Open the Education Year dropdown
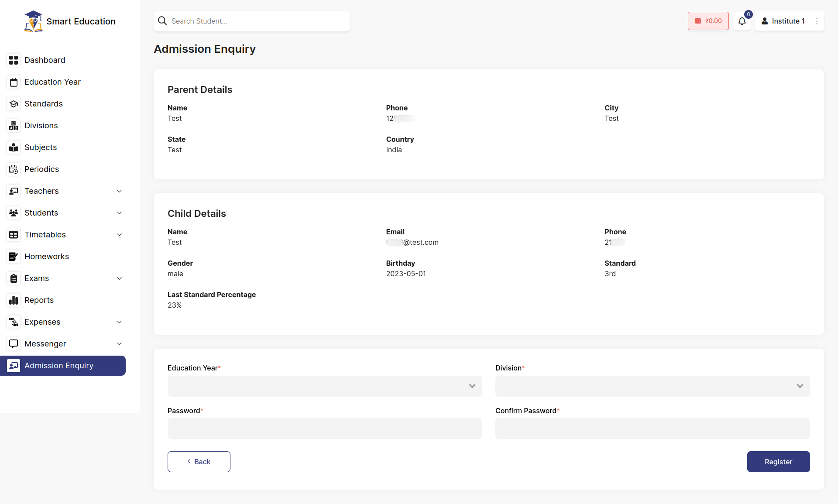This screenshot has width=838, height=504. (325, 386)
